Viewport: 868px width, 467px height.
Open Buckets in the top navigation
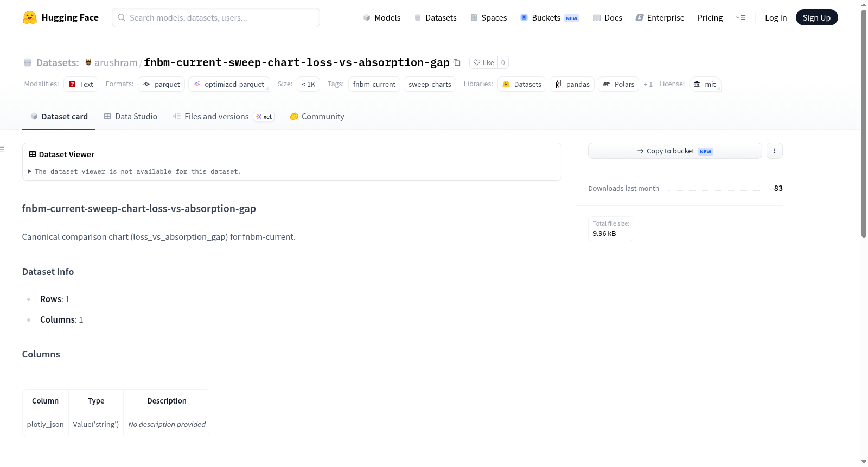550,17
